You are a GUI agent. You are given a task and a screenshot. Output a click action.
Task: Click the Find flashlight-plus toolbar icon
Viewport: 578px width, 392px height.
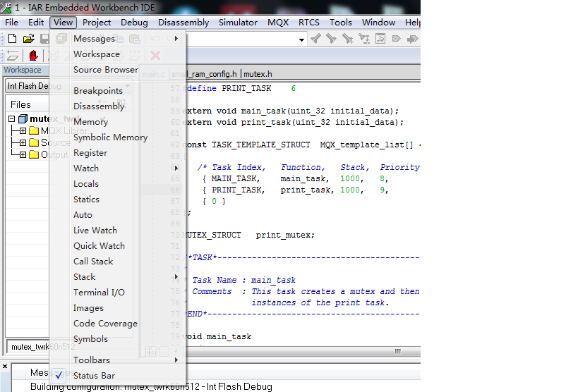348,39
